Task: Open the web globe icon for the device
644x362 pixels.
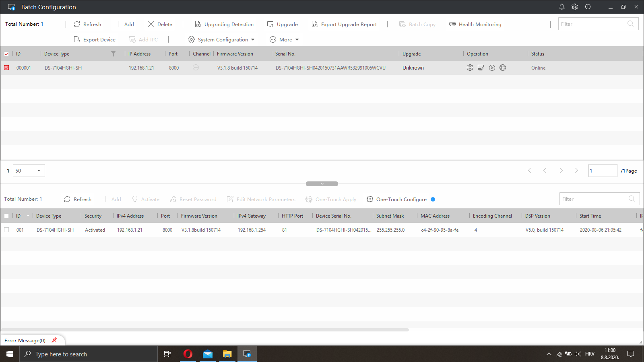Action: pyautogui.click(x=503, y=68)
